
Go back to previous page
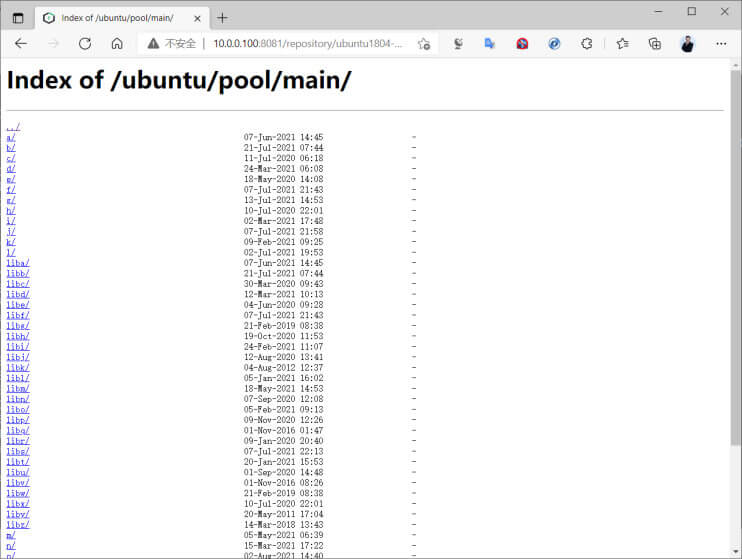coord(21,44)
